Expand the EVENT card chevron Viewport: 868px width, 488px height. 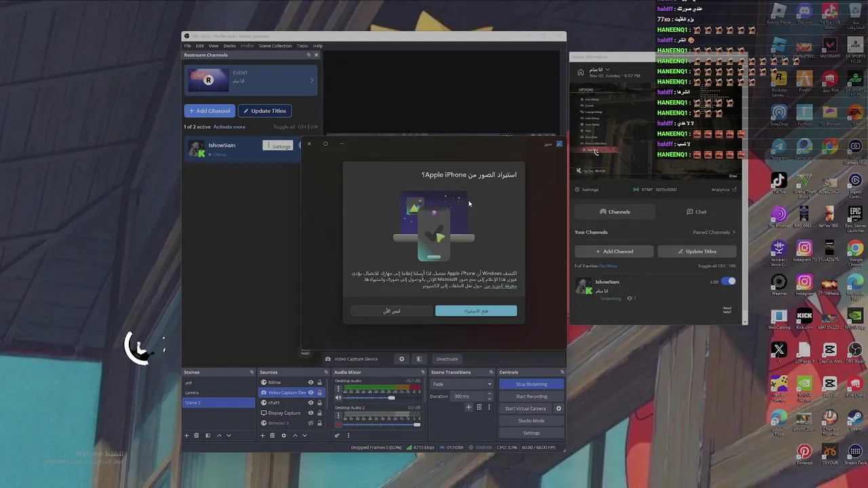(312, 81)
